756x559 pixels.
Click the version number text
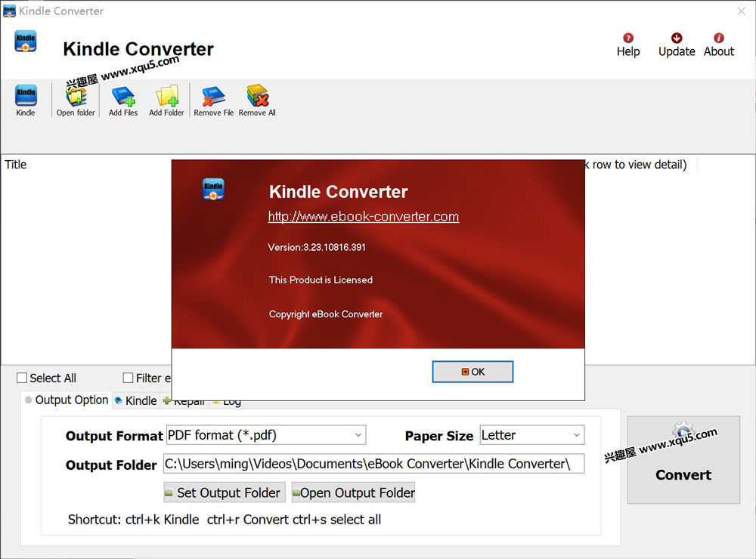[317, 247]
